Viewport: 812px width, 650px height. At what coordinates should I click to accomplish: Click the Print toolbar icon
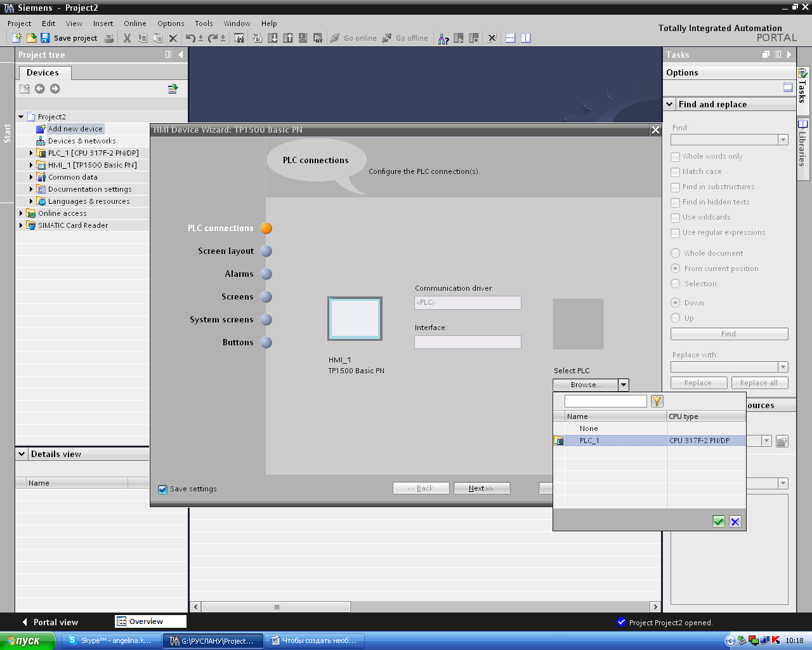click(x=109, y=38)
